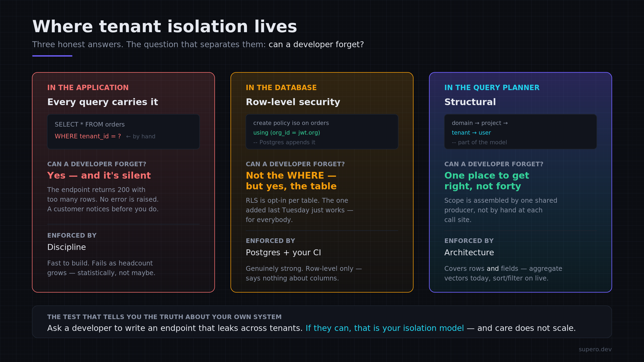644x362 pixels.
Task: Click 'ENFORCED BY' label in database card
Action: point(270,241)
